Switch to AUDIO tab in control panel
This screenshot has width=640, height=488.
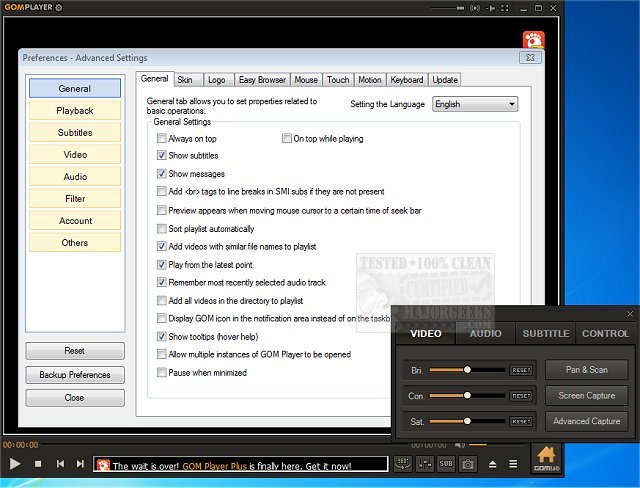coord(485,333)
